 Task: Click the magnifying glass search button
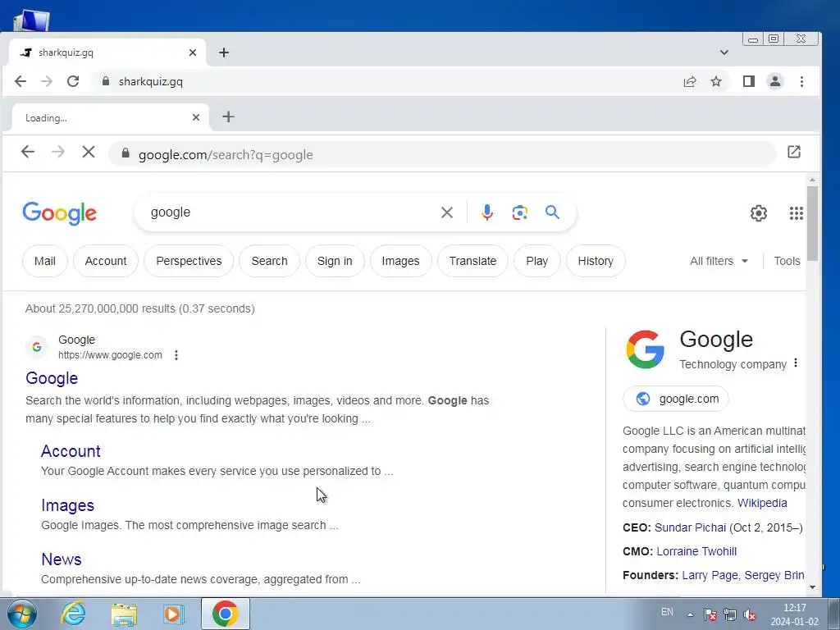coord(552,212)
